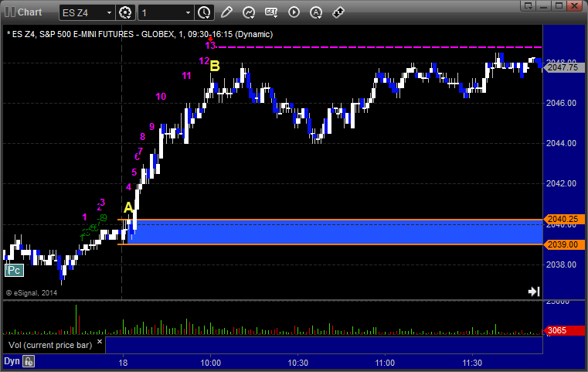
Task: Close the Vol (current price bar) study pane
Action: tap(100, 342)
